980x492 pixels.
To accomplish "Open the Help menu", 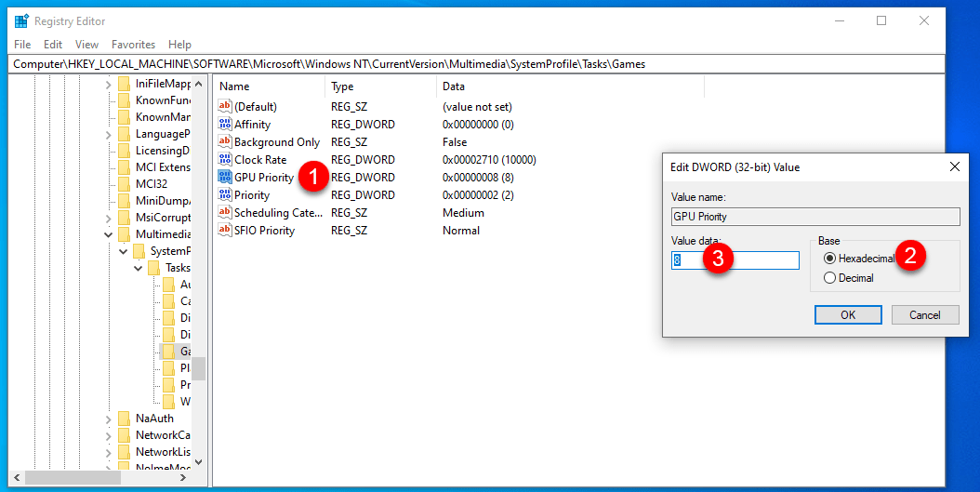I will tap(179, 45).
